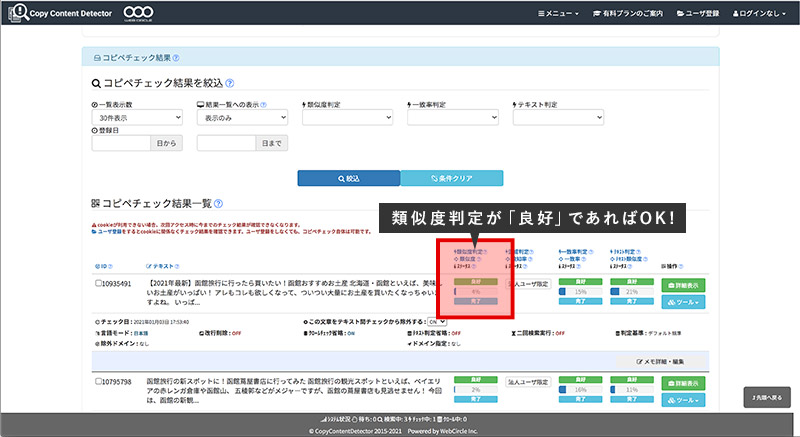Open the ON dropdown for text-to-text check exclusion
800x437 pixels.
[433, 322]
